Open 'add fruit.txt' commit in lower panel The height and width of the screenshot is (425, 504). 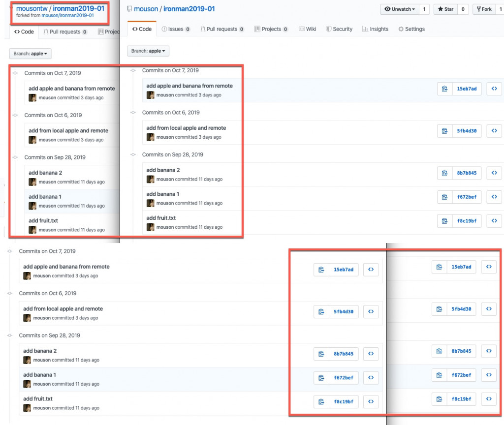pyautogui.click(x=37, y=398)
